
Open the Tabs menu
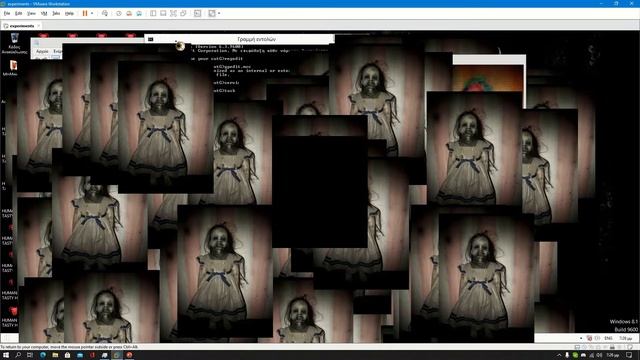[56, 13]
